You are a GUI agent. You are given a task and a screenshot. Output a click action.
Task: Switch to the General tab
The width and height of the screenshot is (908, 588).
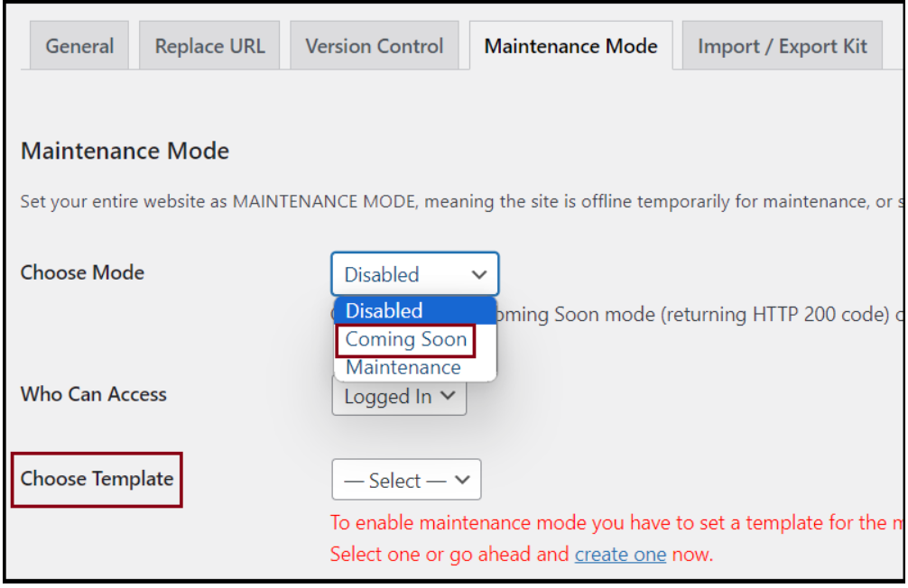coord(79,46)
